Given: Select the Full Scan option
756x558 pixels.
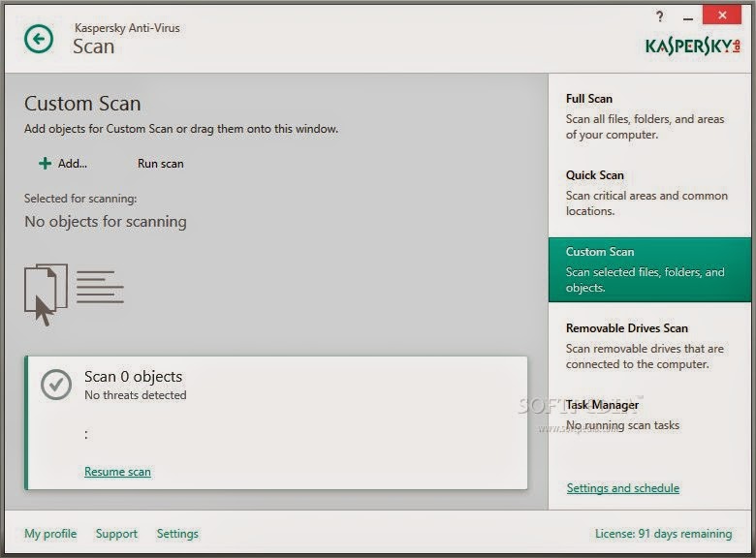Looking at the screenshot, I should [649, 115].
